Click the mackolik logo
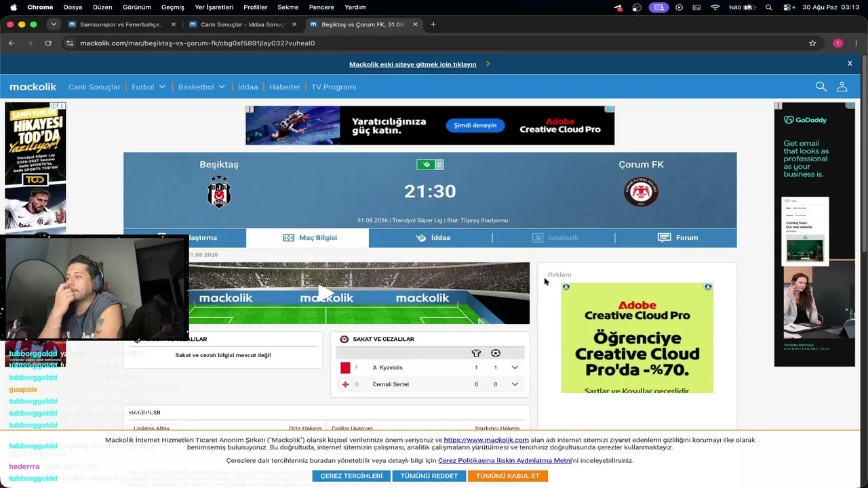 tap(33, 87)
